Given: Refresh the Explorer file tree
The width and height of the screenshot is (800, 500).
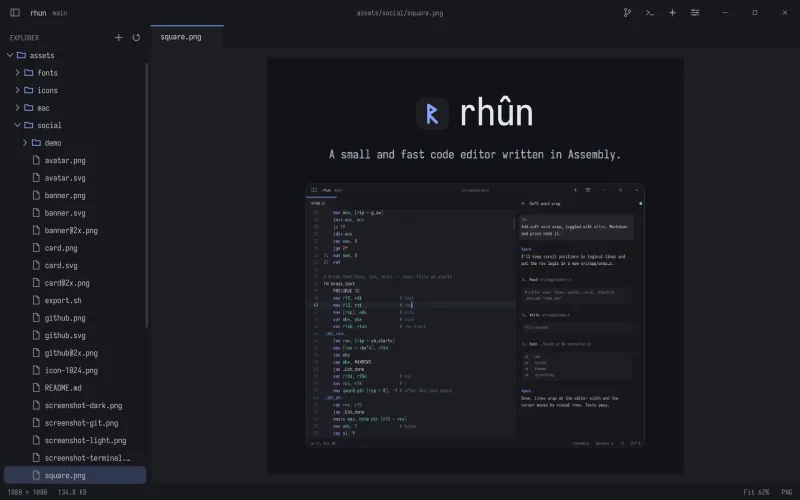Looking at the screenshot, I should tap(136, 37).
